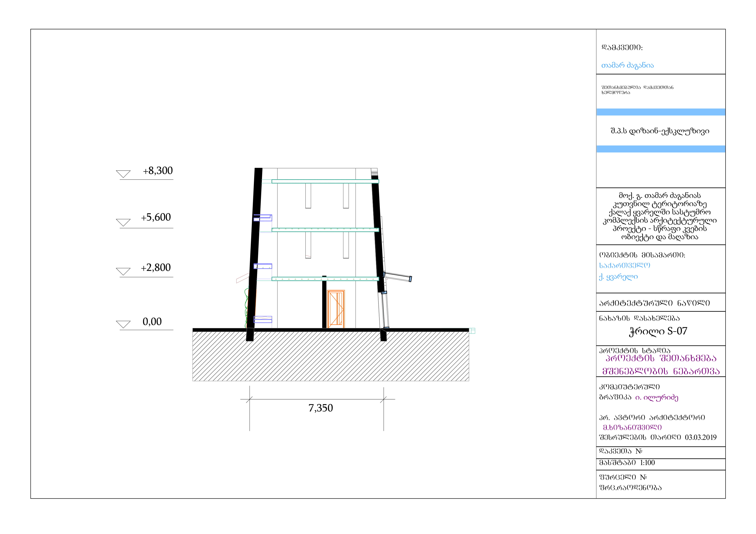
Task: Click the blue client name text at top
Action: pos(627,65)
